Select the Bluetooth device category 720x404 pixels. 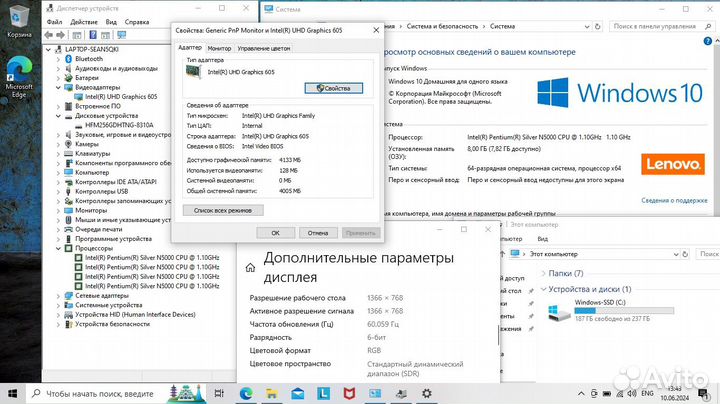(x=89, y=59)
